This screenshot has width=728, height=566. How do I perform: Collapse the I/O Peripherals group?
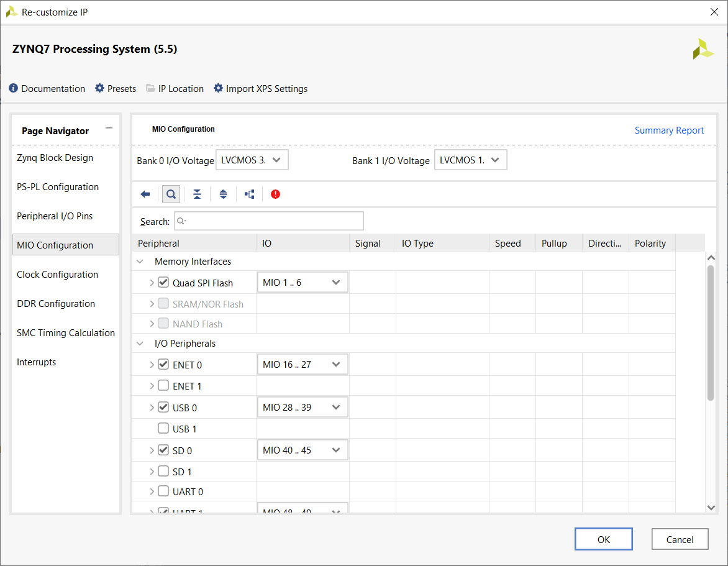(x=140, y=344)
